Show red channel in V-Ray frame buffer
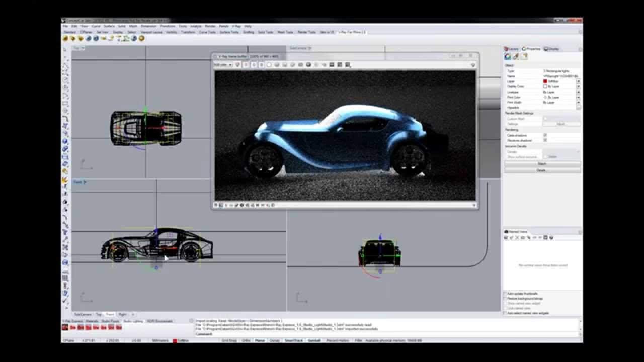This screenshot has height=362, width=644. (246, 65)
